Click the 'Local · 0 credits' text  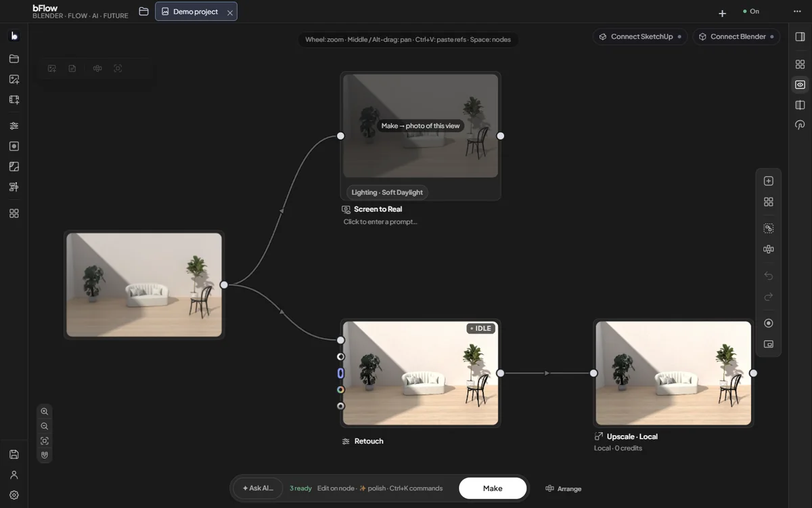pos(618,448)
